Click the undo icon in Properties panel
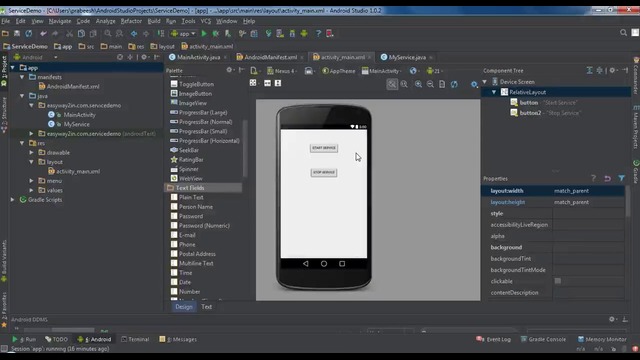Image resolution: width=640 pixels, height=360 pixels. click(x=607, y=178)
